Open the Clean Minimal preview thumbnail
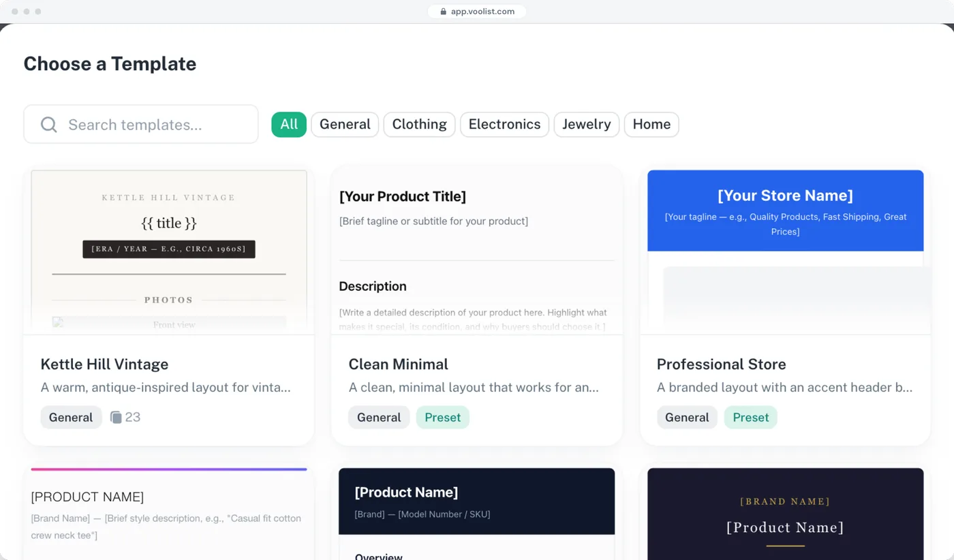Viewport: 954px width, 560px height. click(477, 251)
